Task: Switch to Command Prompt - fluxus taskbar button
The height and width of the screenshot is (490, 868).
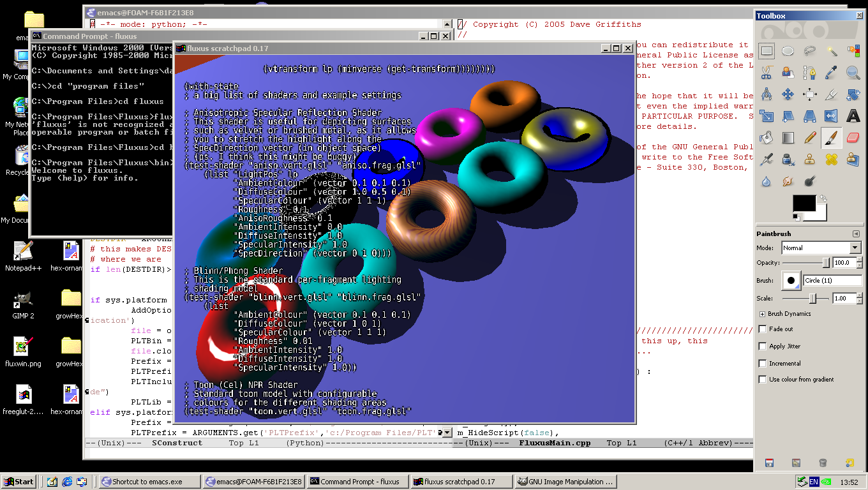Action: pos(359,482)
